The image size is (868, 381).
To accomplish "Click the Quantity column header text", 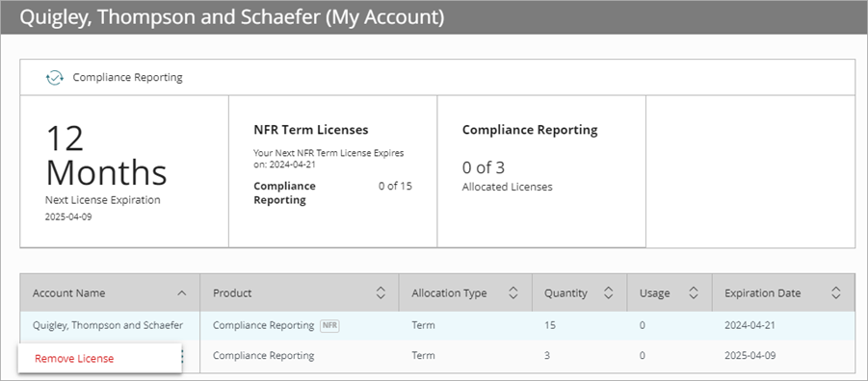I will pos(566,293).
